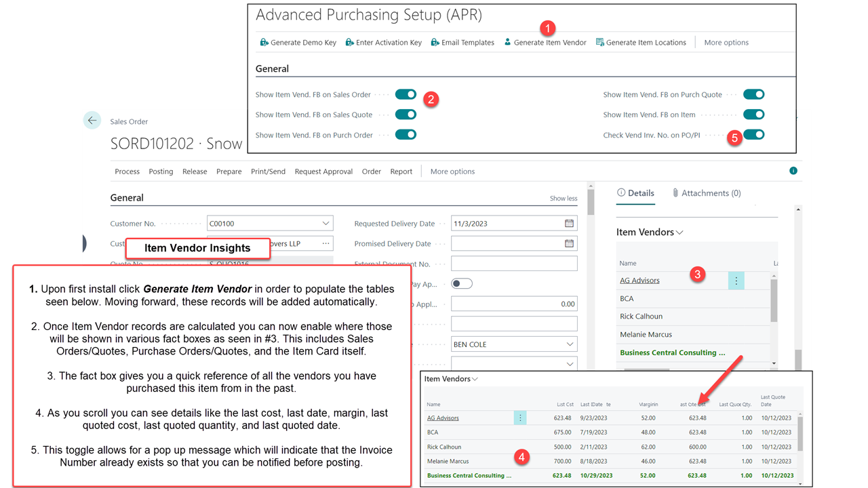Image resolution: width=868 pixels, height=488 pixels.
Task: Open More options in APR setup
Action: coord(726,42)
